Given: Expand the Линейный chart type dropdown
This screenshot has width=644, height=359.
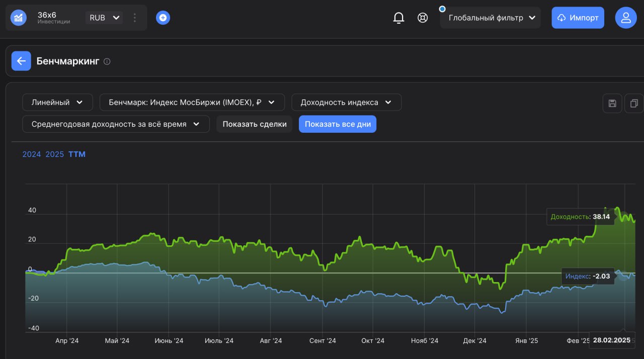Looking at the screenshot, I should [x=57, y=103].
